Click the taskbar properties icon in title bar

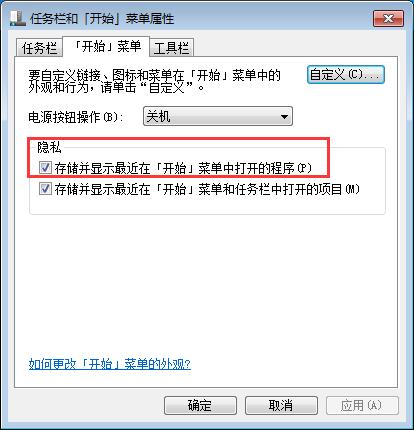(x=17, y=18)
